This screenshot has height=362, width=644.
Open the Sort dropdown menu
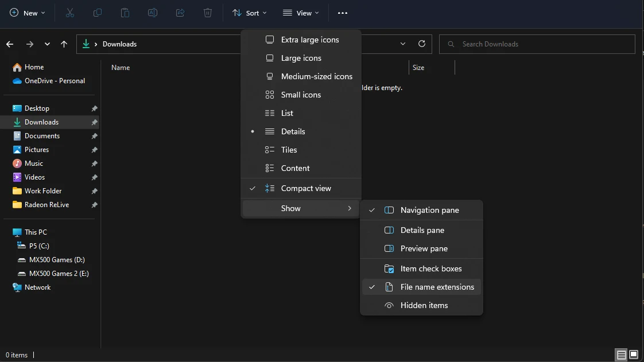(249, 13)
